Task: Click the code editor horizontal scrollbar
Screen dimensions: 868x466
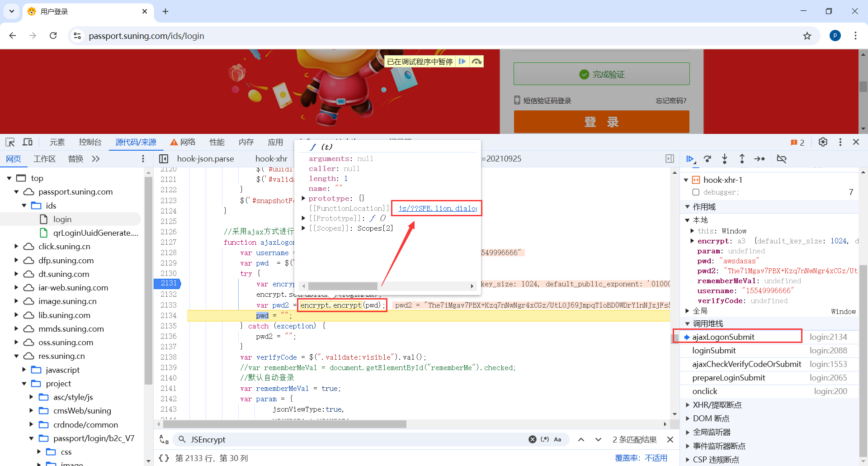Action: click(x=284, y=424)
